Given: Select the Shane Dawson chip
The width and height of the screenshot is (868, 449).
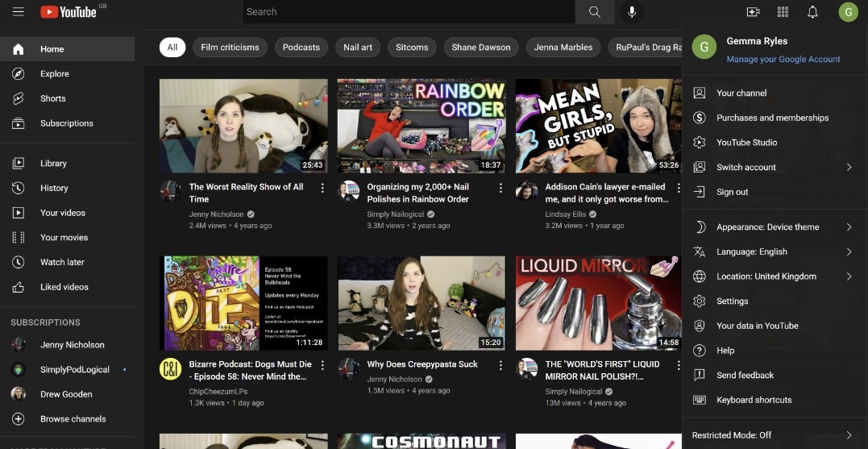Looking at the screenshot, I should tap(481, 48).
